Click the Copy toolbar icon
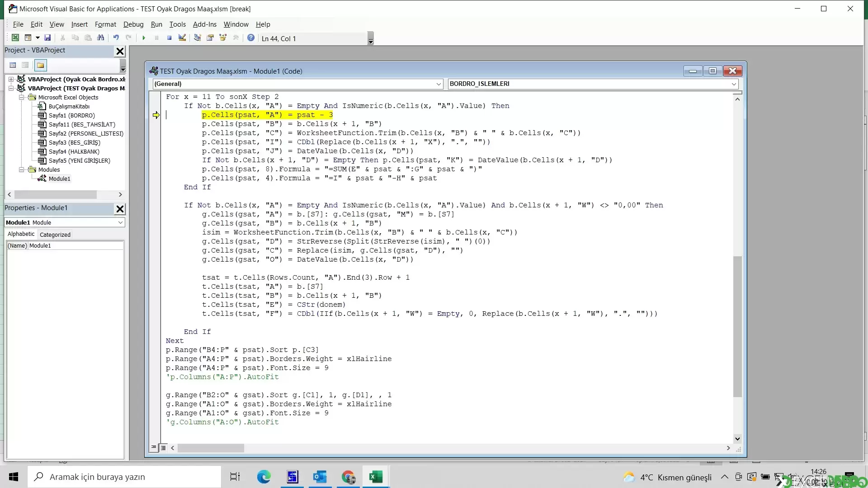The width and height of the screenshot is (868, 488). pos(75,38)
